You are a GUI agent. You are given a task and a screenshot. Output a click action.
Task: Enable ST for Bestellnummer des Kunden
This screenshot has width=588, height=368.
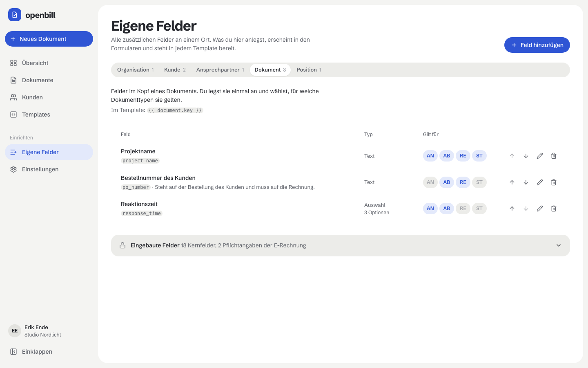point(479,182)
